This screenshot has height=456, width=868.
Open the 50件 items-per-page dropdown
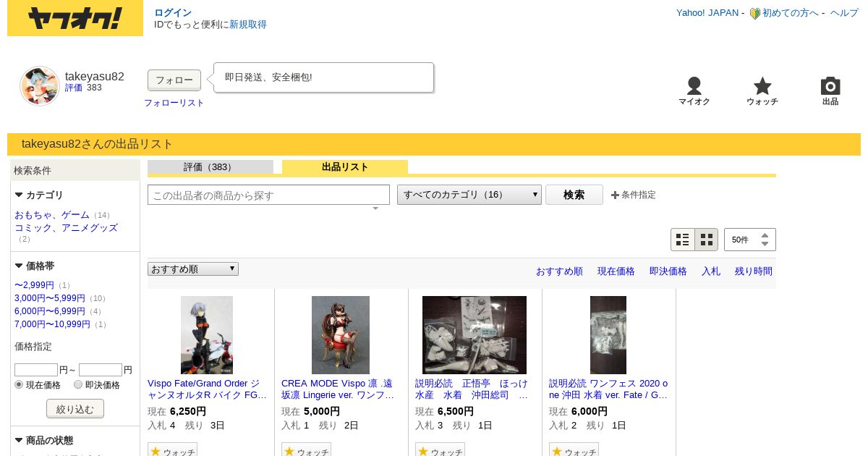point(750,240)
